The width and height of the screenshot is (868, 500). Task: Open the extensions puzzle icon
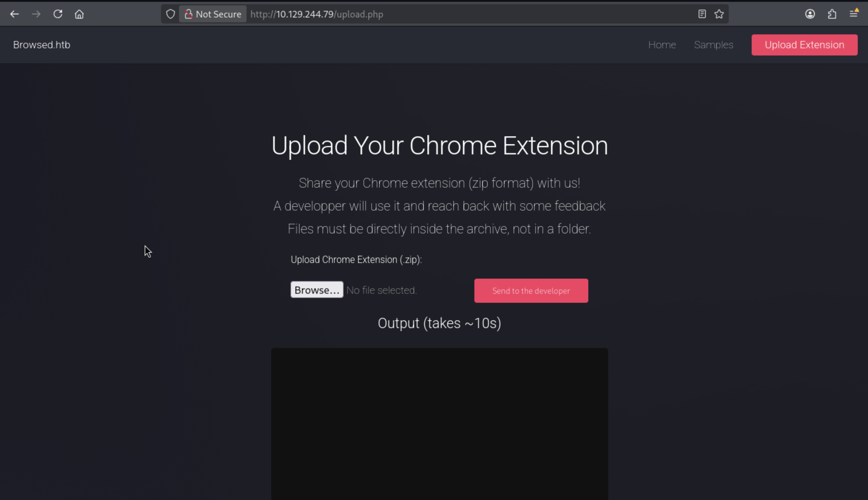click(832, 14)
